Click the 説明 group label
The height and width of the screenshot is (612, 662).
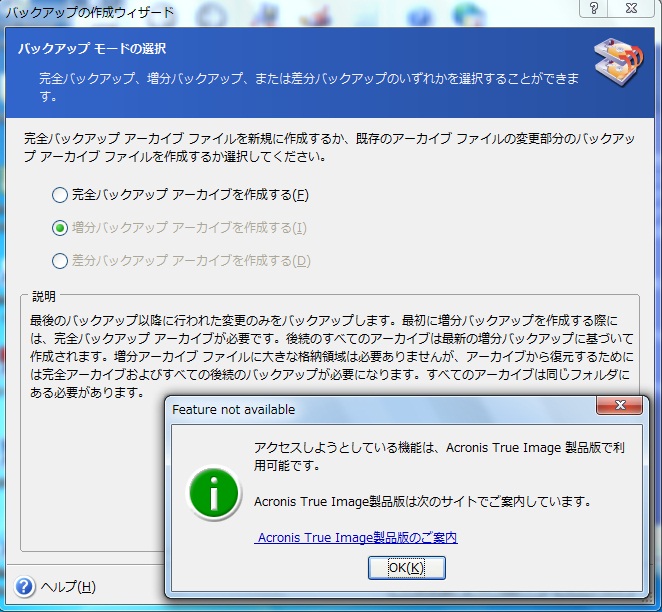click(x=43, y=296)
